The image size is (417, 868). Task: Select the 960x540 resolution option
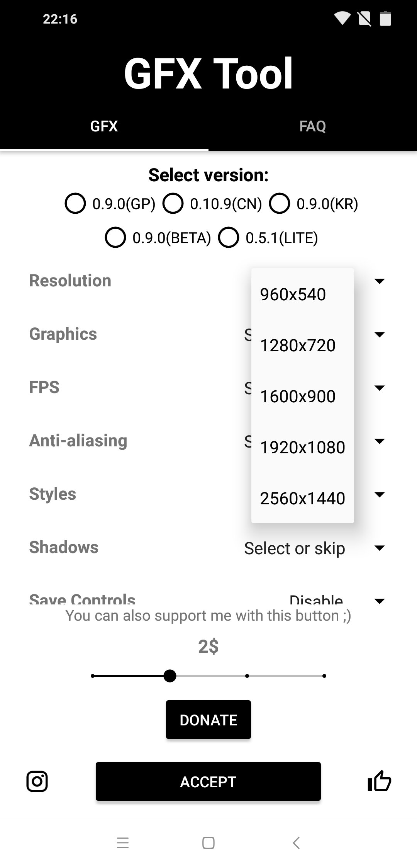pos(293,294)
